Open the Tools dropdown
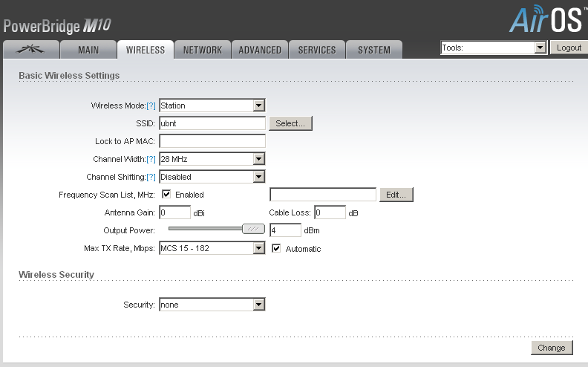 coord(494,48)
